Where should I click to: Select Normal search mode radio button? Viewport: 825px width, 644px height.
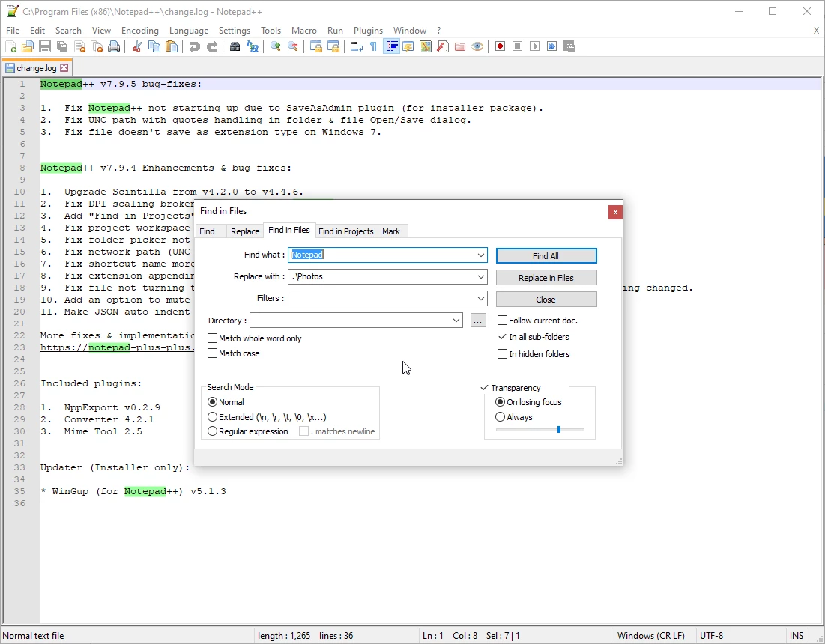(212, 401)
